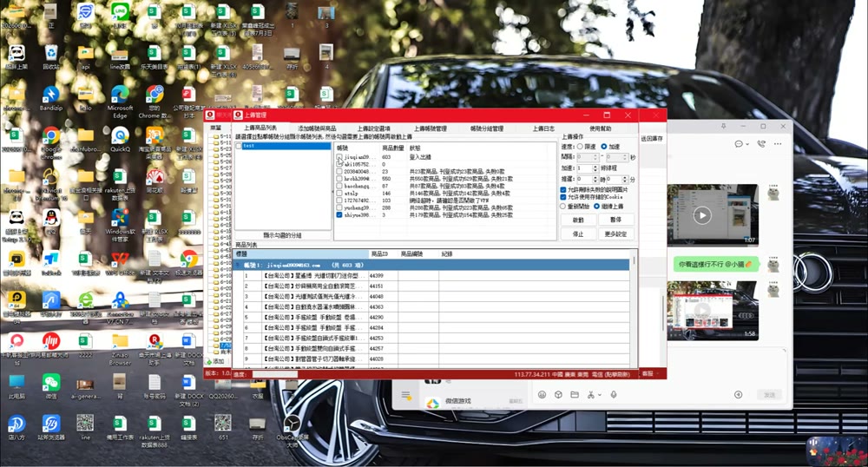Click the voice message microphone icon
The width and height of the screenshot is (868, 467).
[614, 394]
